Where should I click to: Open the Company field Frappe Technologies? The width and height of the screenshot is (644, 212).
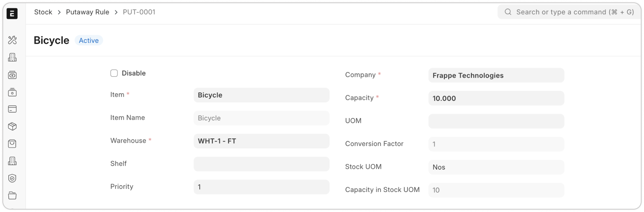(496, 76)
